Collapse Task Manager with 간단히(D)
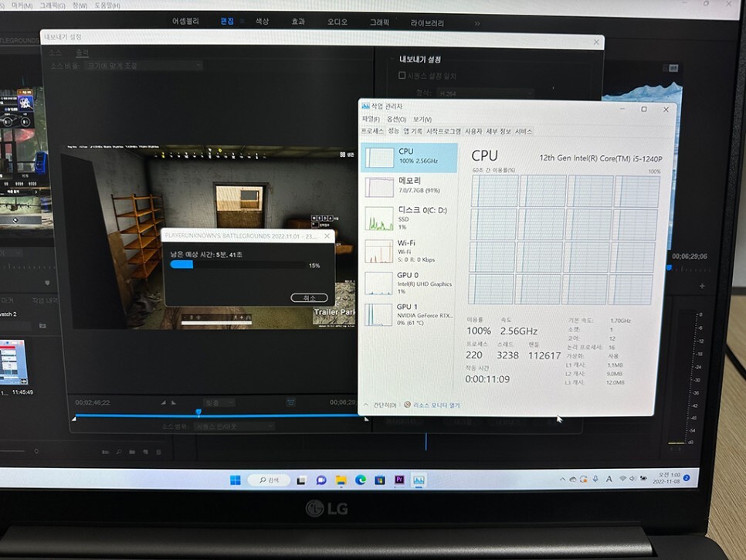 [x=380, y=405]
